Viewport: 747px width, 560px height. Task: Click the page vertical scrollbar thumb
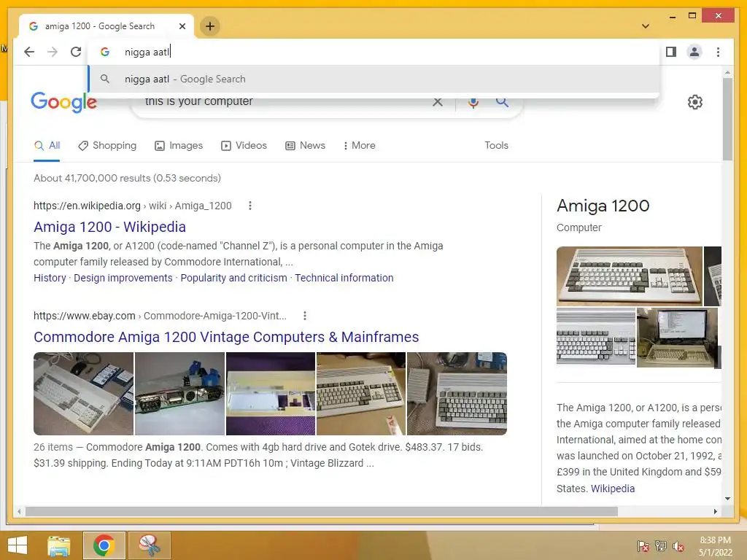click(x=727, y=119)
